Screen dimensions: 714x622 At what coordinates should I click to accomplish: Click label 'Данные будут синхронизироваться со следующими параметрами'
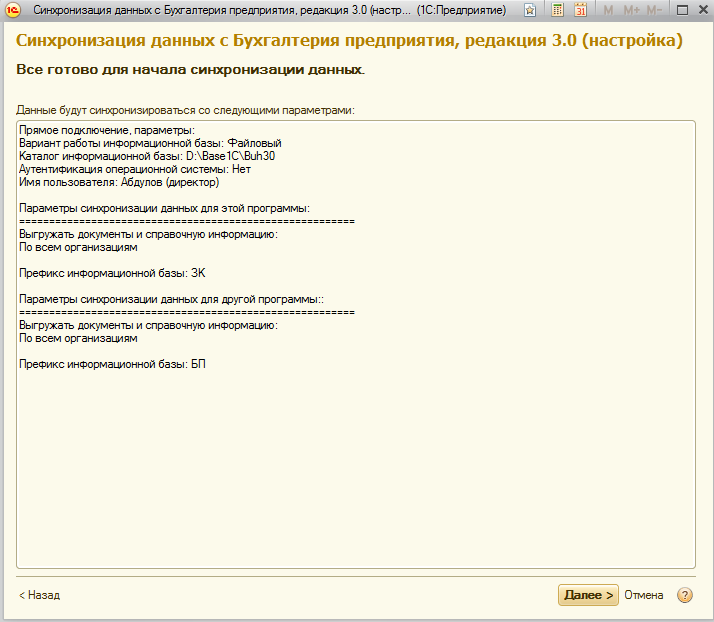coord(185,110)
